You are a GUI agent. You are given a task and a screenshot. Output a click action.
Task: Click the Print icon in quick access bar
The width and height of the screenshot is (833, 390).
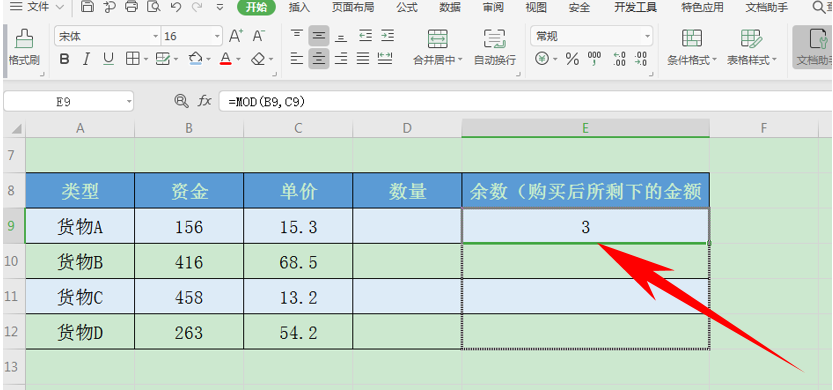tap(131, 7)
